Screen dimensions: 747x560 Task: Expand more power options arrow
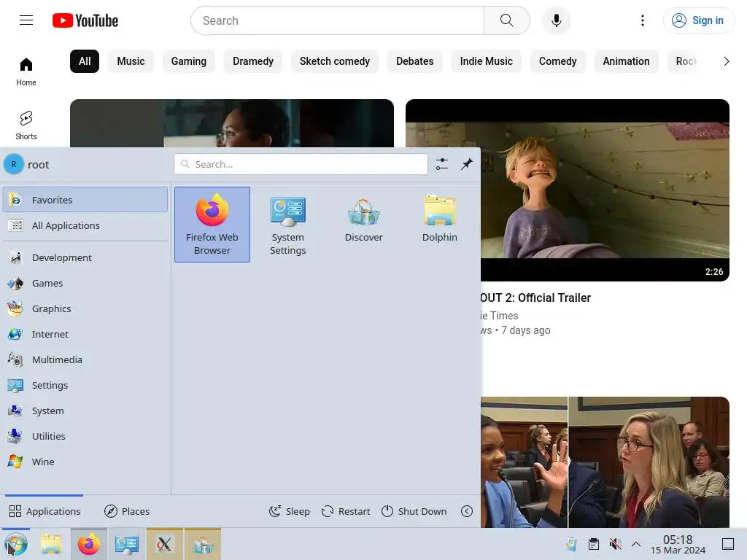[467, 511]
